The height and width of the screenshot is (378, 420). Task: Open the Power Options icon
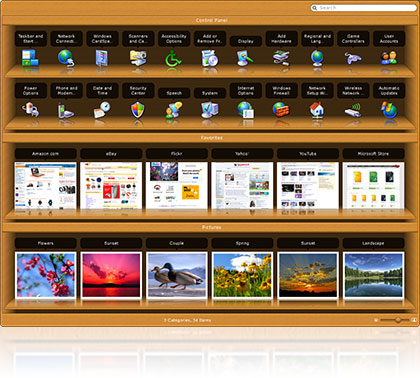click(x=30, y=110)
